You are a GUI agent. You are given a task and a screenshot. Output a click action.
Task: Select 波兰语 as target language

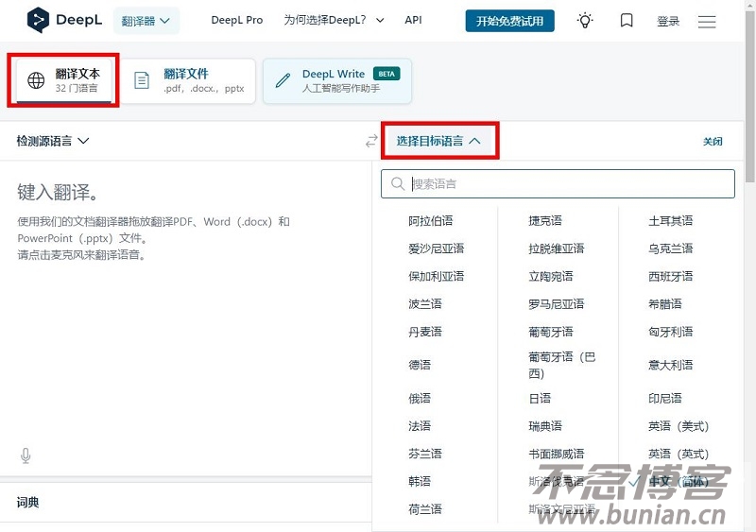(424, 304)
